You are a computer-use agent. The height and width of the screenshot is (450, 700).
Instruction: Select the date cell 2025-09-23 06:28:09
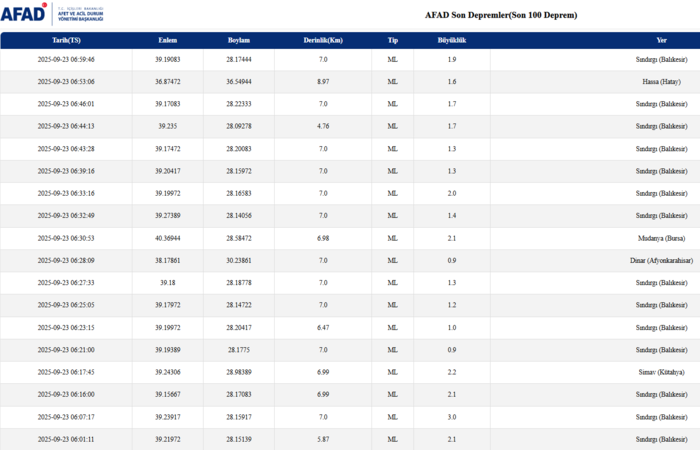[x=66, y=261]
